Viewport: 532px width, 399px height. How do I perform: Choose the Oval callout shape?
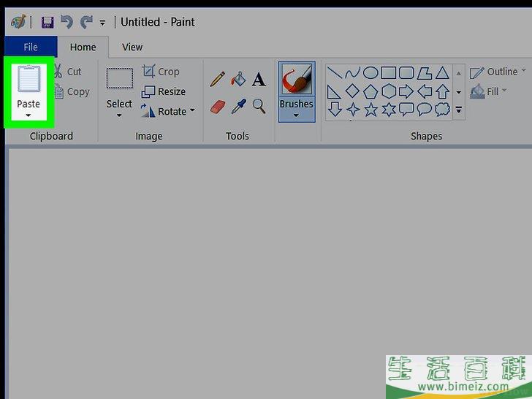(x=424, y=110)
